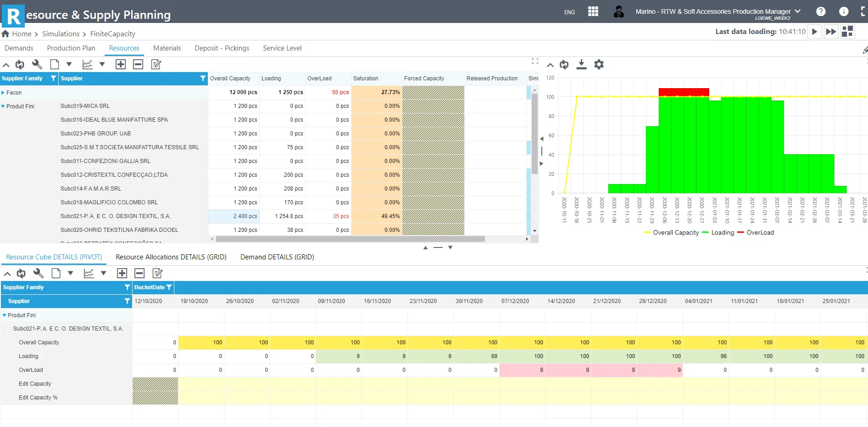Click the Last data loading play button

(814, 32)
